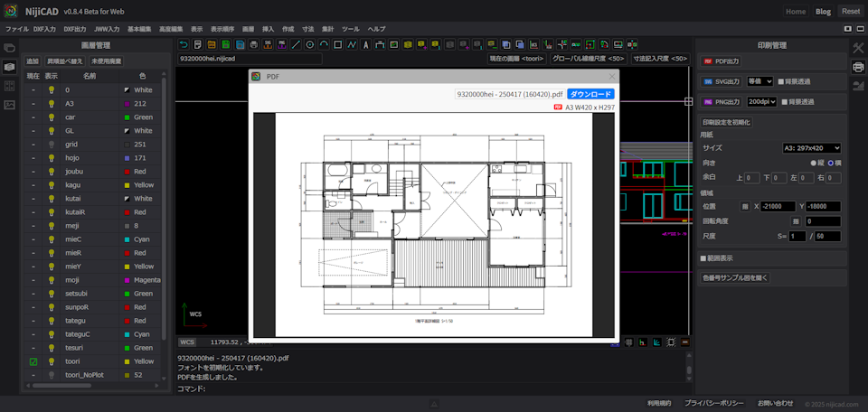Enable the 背景透過 checkbox beside SVG出力

(781, 81)
